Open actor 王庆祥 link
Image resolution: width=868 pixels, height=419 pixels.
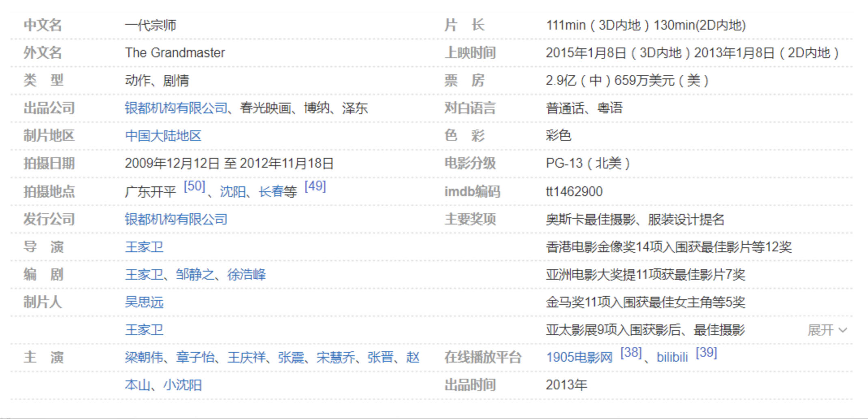click(x=246, y=357)
